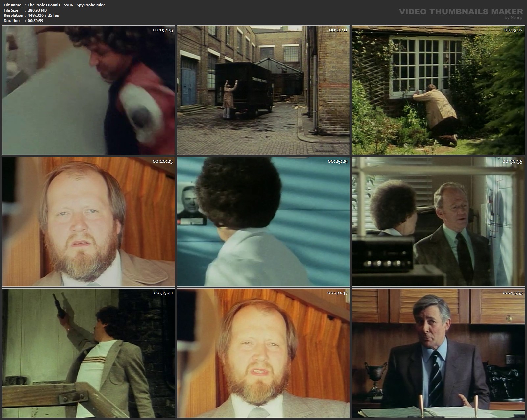Click the 'Resolution' label
The height and width of the screenshot is (420, 527).
point(13,15)
